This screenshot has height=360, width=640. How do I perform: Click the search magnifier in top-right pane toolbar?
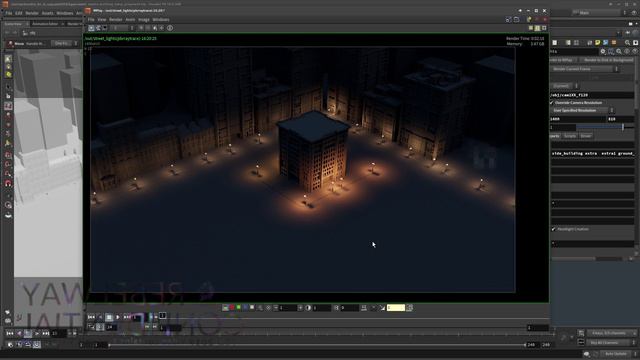pyautogui.click(x=628, y=42)
